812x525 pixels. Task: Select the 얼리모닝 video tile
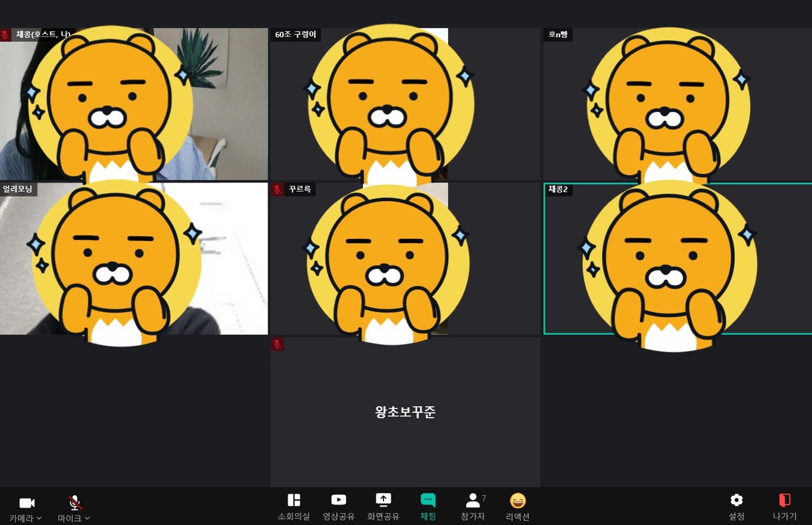134,259
